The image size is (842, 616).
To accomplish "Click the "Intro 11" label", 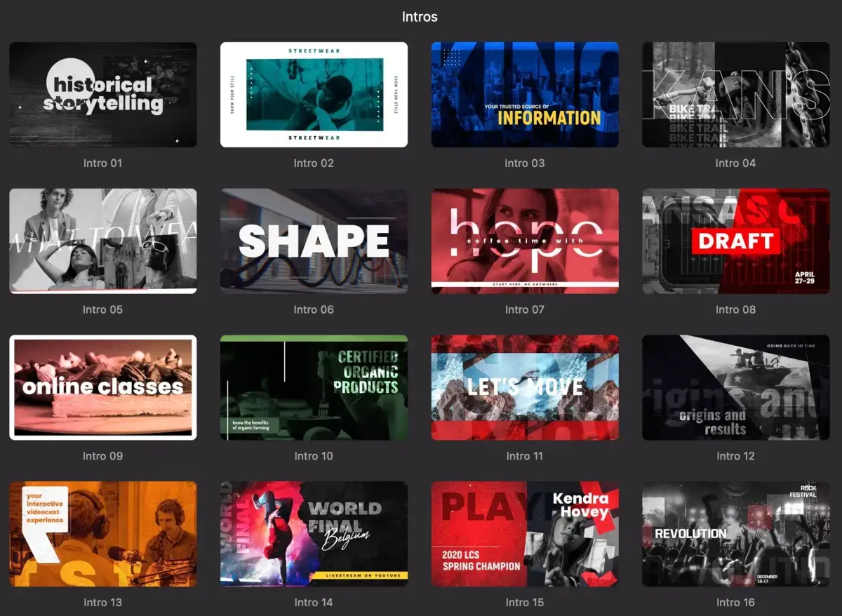I will pos(525,456).
